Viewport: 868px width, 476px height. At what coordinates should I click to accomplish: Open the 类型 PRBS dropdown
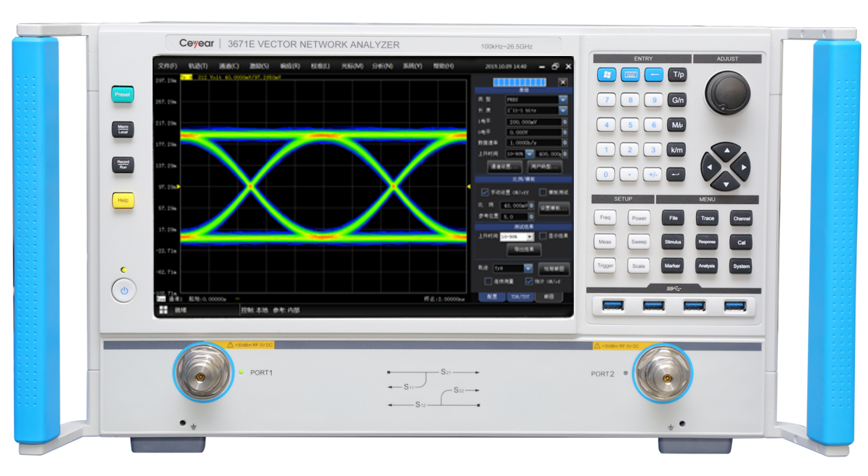click(563, 100)
